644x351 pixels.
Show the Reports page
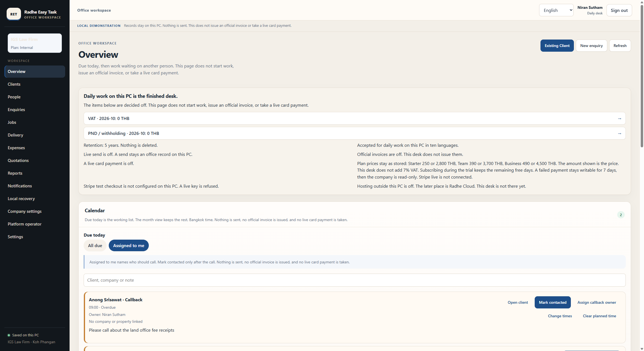point(35,173)
